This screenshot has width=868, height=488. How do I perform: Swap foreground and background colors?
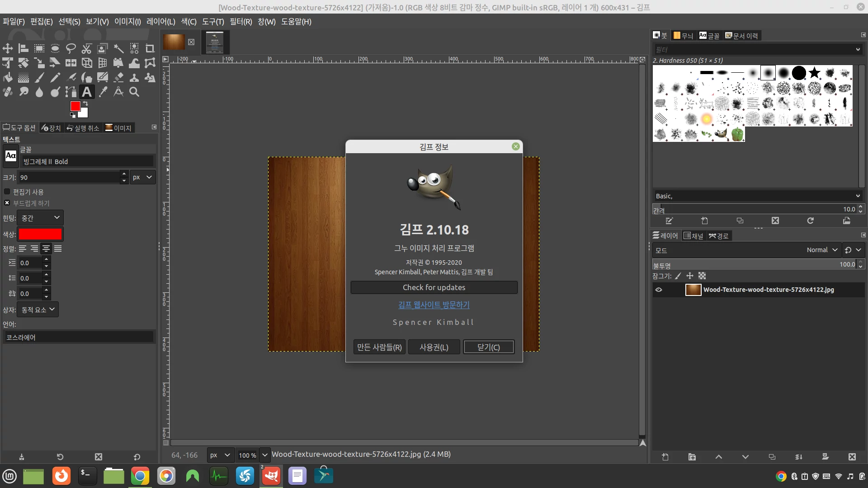(x=85, y=103)
